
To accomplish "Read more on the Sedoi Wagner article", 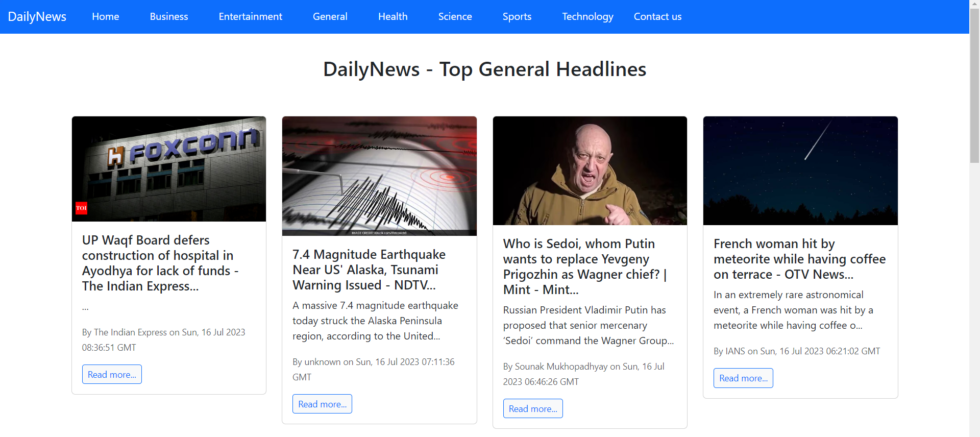I will pyautogui.click(x=533, y=408).
